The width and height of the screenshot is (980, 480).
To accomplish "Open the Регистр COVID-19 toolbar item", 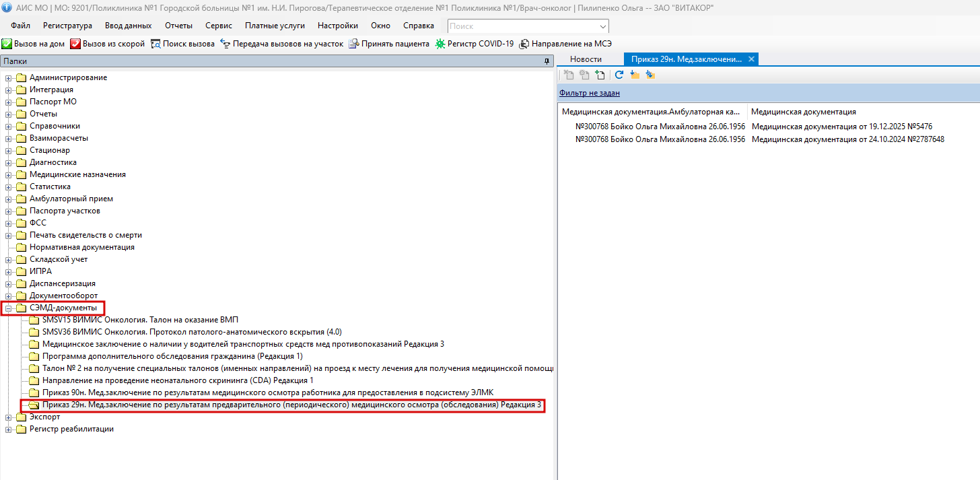I will coord(475,44).
